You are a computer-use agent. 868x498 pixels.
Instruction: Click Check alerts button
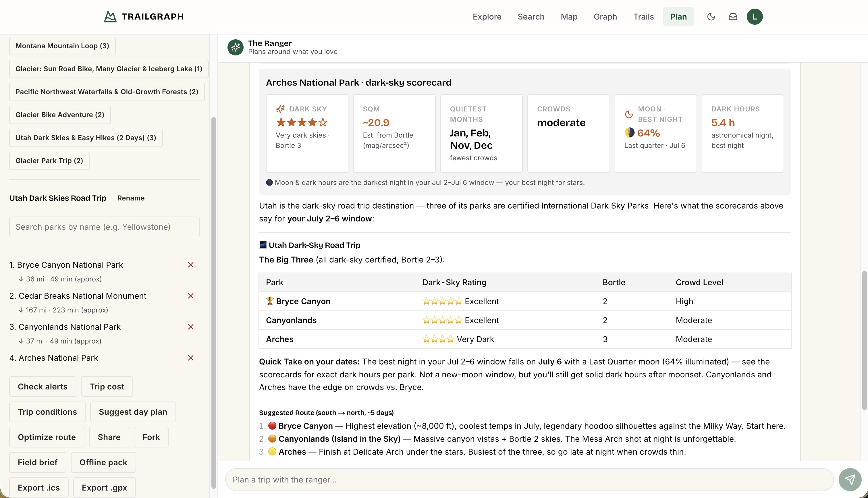pyautogui.click(x=43, y=387)
